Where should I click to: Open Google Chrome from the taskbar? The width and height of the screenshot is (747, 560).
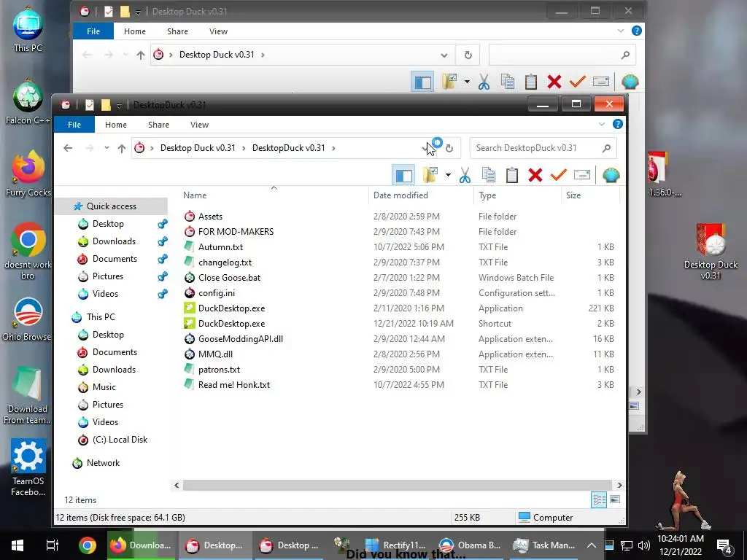point(88,545)
